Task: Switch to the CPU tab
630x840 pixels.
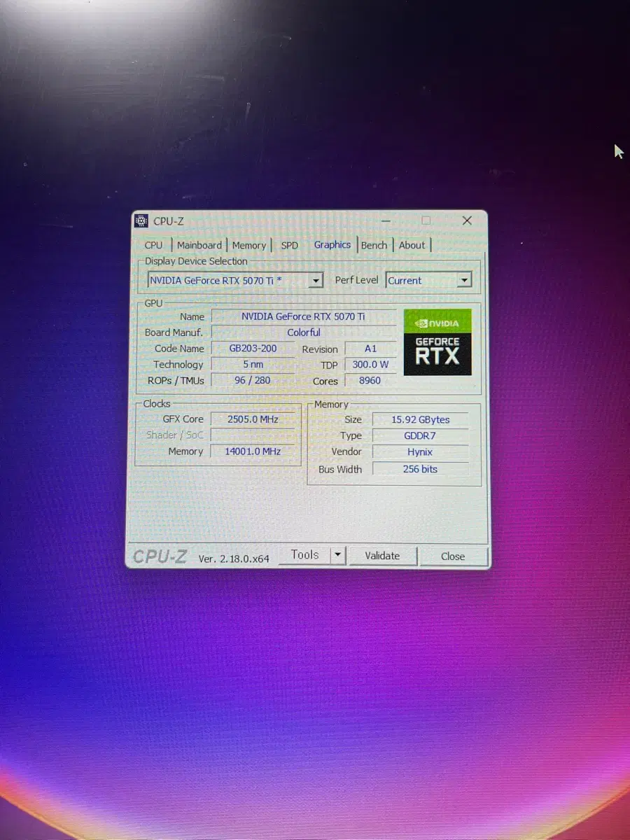Action: coord(153,245)
